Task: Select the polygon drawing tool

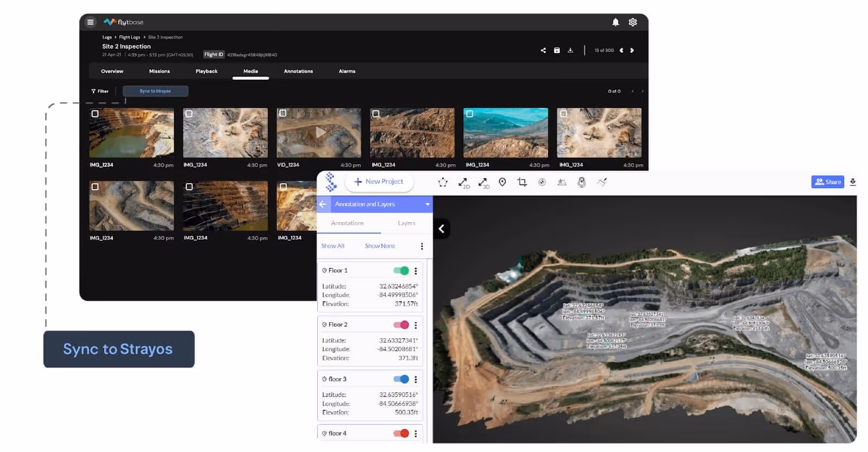Action: (x=443, y=182)
